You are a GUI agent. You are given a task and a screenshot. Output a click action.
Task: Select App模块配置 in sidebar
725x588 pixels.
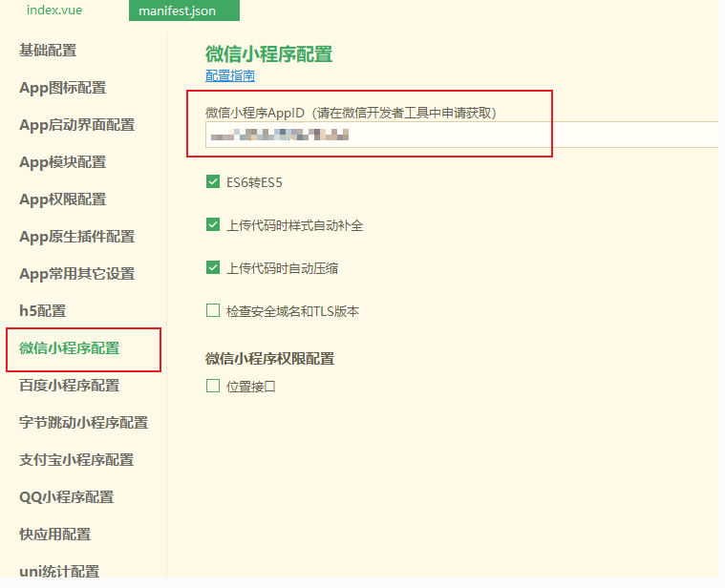[x=63, y=162]
